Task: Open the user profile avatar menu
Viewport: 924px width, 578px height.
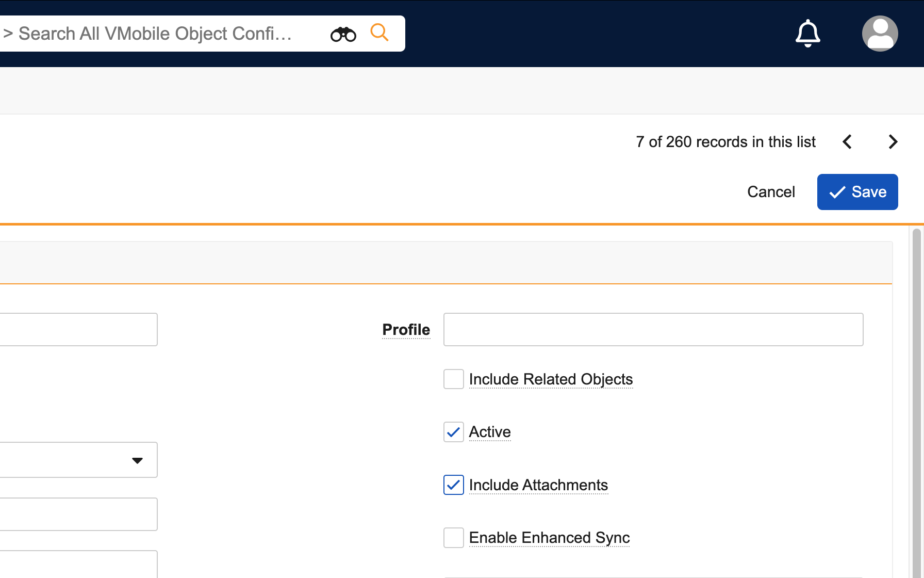Action: [x=880, y=34]
